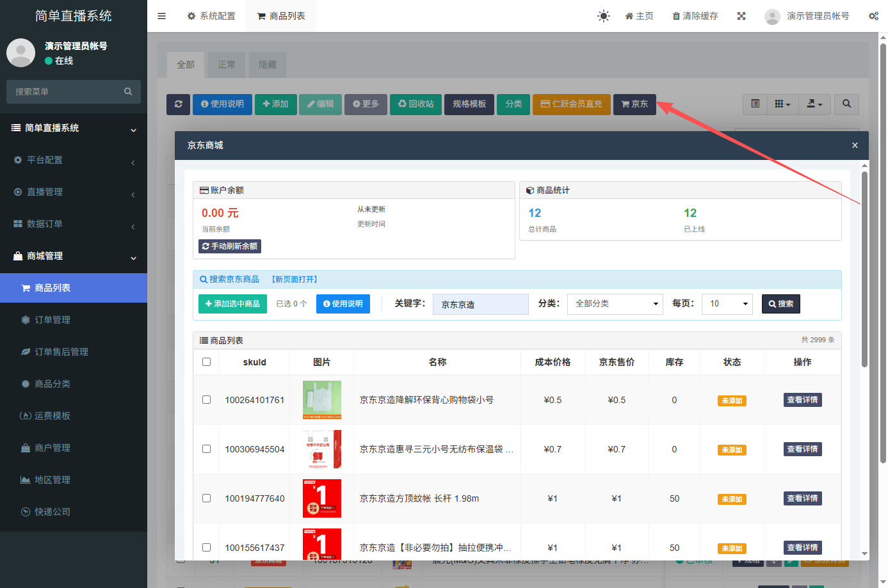
Task: Open the 全部分类 category dropdown
Action: (615, 304)
